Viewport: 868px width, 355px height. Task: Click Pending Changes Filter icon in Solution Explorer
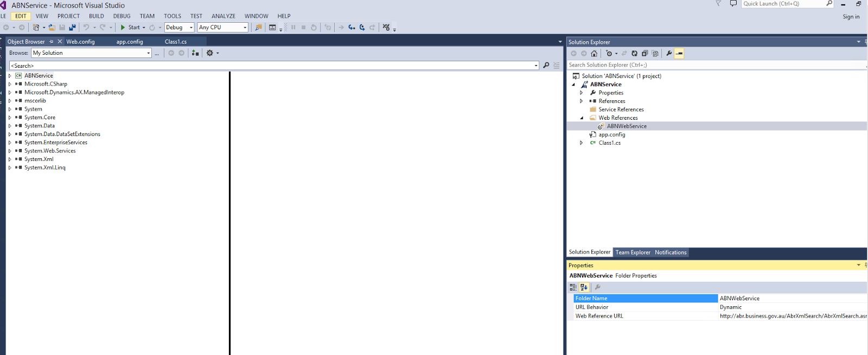[609, 54]
